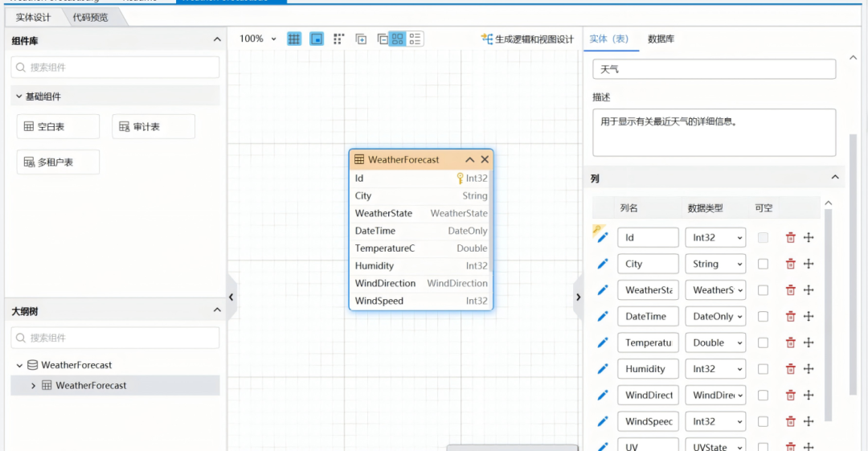Image resolution: width=868 pixels, height=451 pixels.
Task: Open Double data type dropdown
Action: coord(715,342)
